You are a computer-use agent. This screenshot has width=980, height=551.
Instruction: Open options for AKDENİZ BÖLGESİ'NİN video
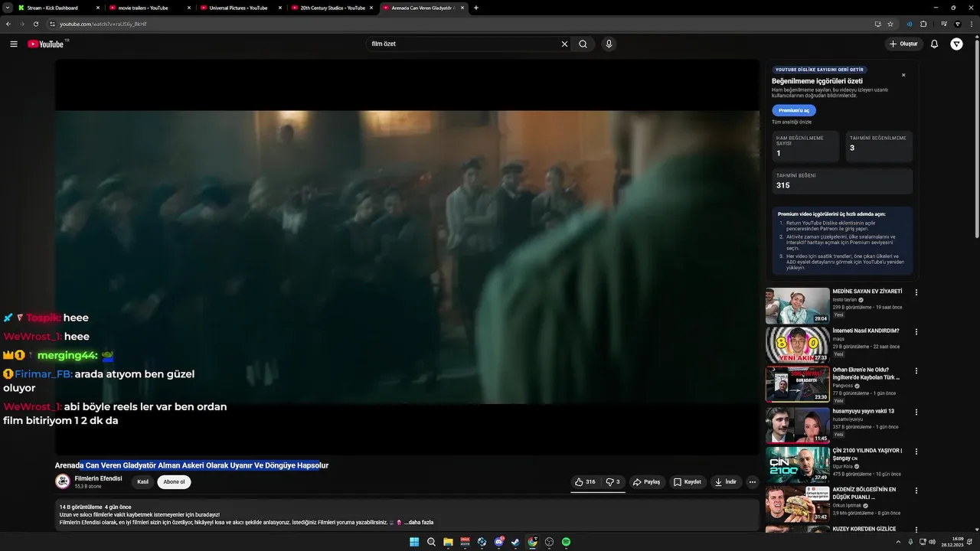[x=916, y=491]
